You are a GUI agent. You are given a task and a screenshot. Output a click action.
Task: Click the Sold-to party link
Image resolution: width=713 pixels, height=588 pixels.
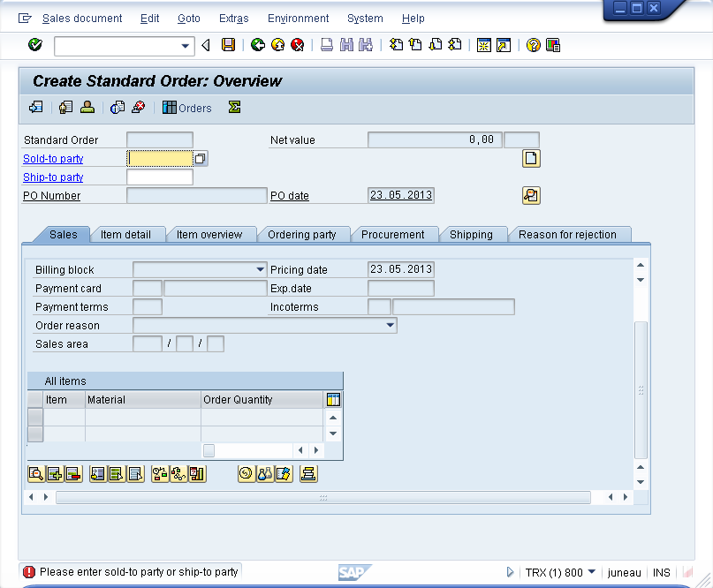pos(53,159)
